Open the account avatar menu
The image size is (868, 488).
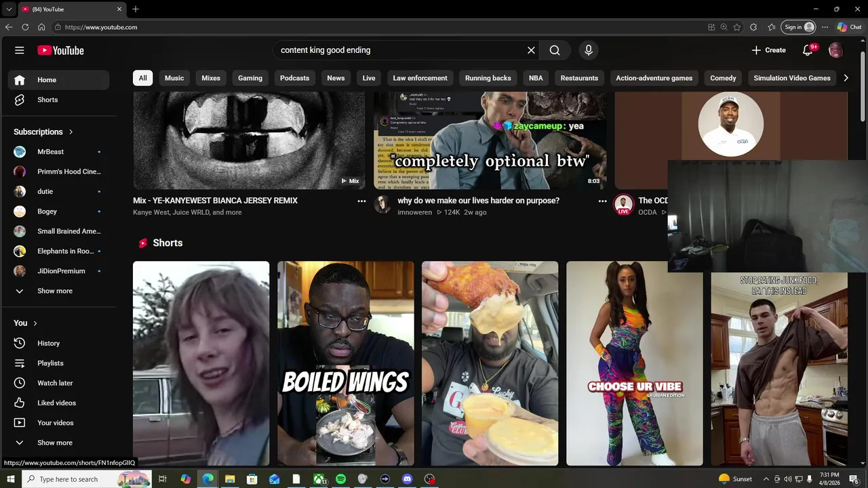(x=835, y=50)
